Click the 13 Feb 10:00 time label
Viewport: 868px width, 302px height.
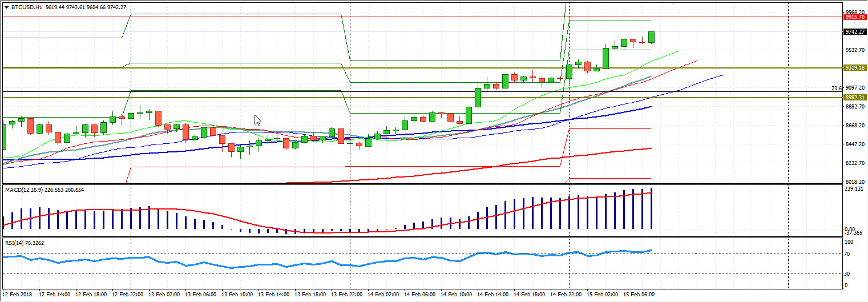click(x=236, y=295)
